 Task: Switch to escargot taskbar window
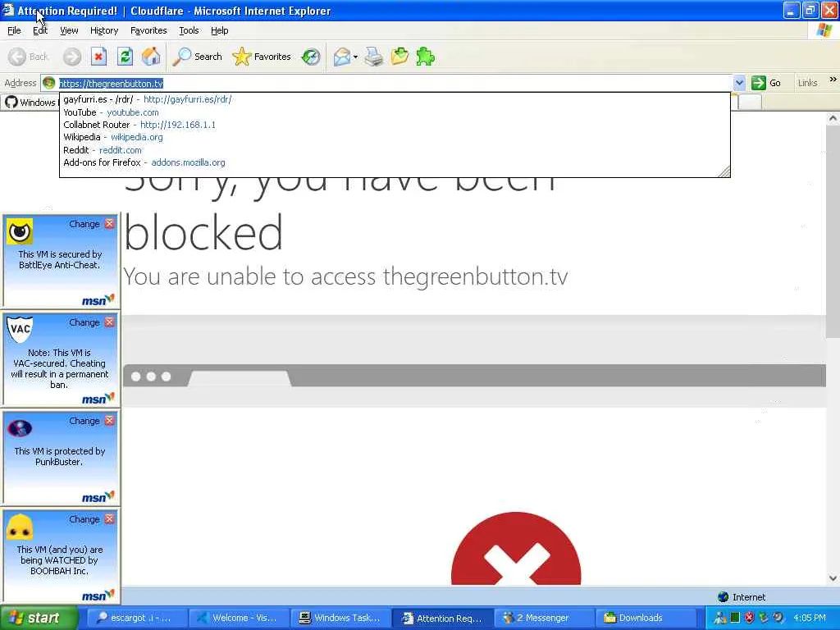136,618
